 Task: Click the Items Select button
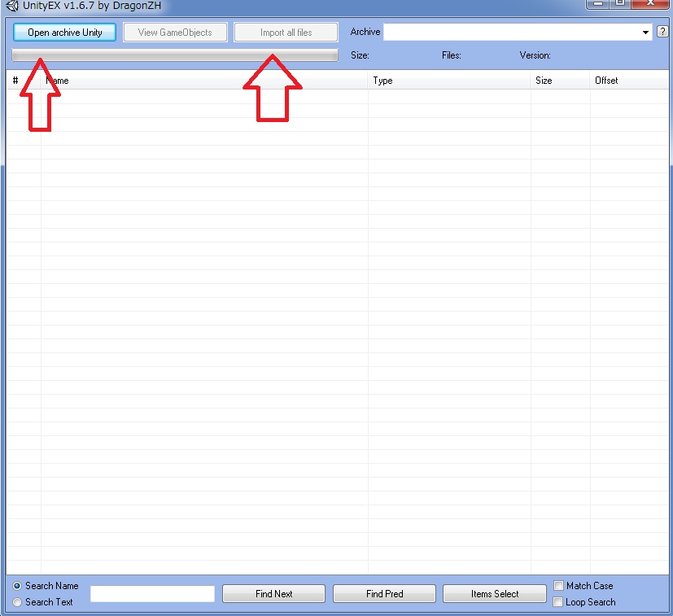[x=494, y=594]
